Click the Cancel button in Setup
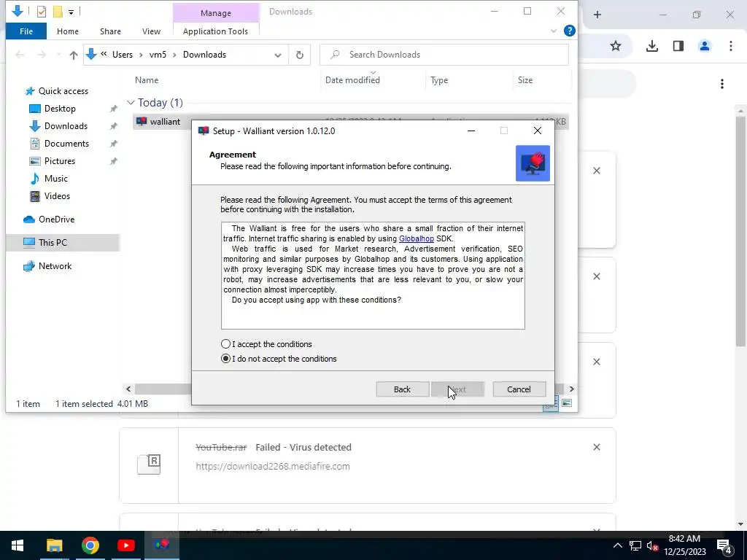 click(x=519, y=389)
